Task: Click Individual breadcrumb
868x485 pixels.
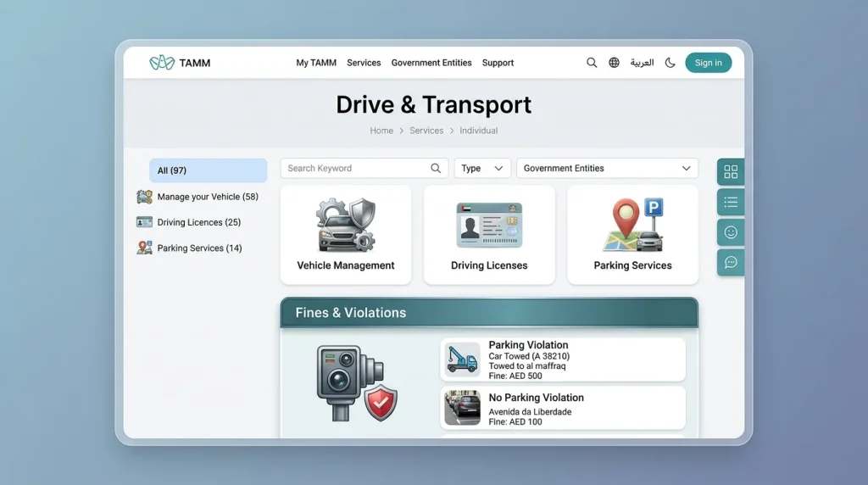Action: click(x=478, y=131)
